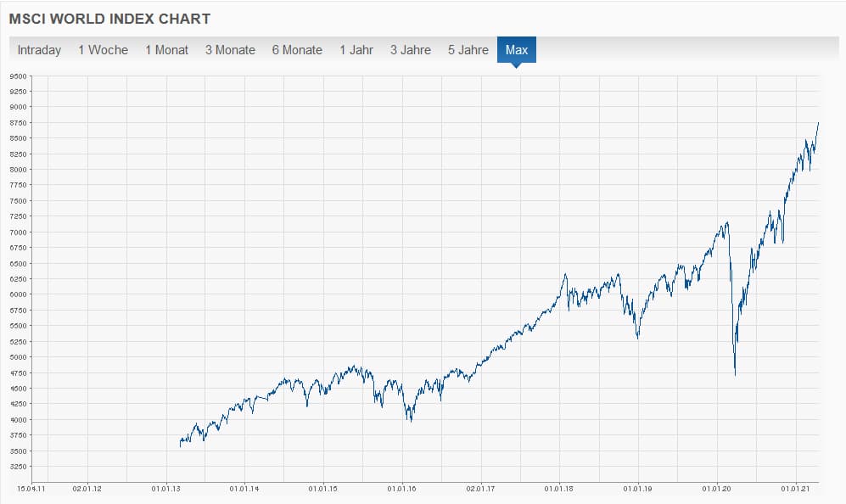Screen dimensions: 846x504
Task: Click the chart line's highest point in 2021
Action: (x=818, y=123)
